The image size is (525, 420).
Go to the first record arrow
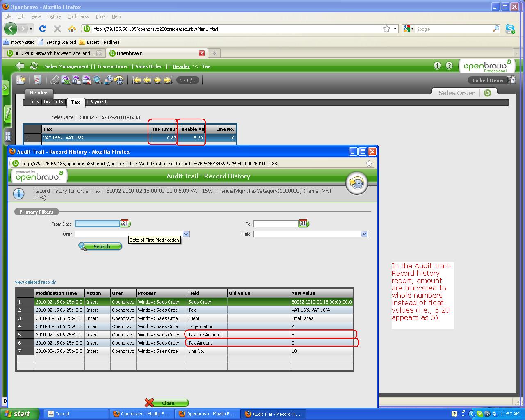click(137, 80)
